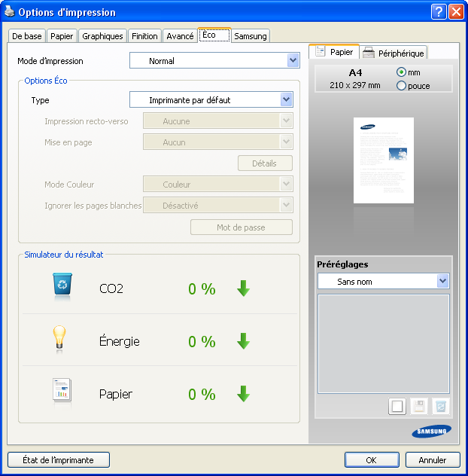
Task: Open the Mode Couleur dropdown
Action: point(218,184)
